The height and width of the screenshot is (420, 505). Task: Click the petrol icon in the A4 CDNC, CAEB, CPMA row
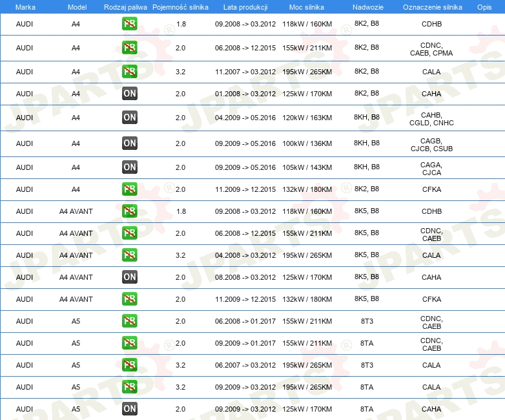[x=129, y=48]
